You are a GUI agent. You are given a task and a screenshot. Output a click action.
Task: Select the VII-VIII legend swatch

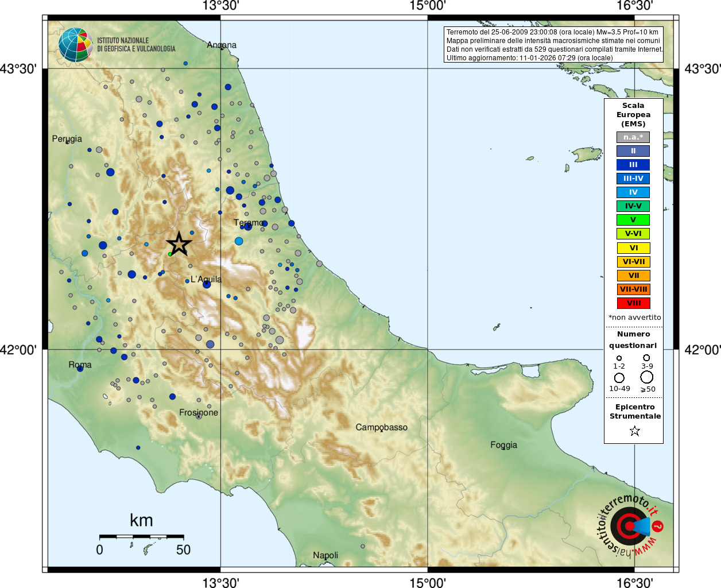(633, 289)
